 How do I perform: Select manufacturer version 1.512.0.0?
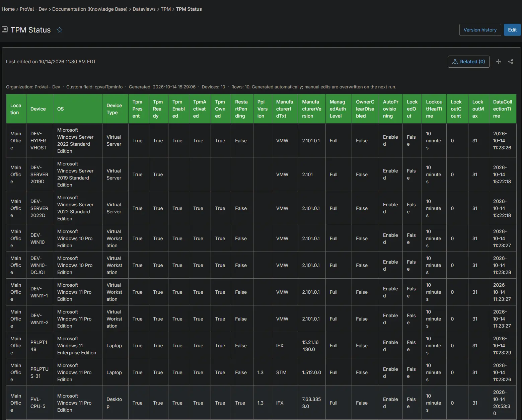point(312,372)
